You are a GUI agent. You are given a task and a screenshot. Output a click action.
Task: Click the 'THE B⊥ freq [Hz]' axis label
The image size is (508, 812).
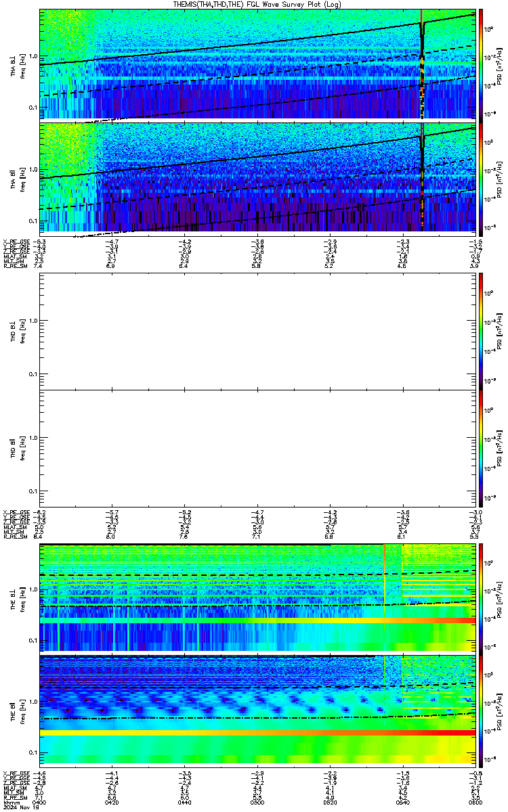coord(18,598)
